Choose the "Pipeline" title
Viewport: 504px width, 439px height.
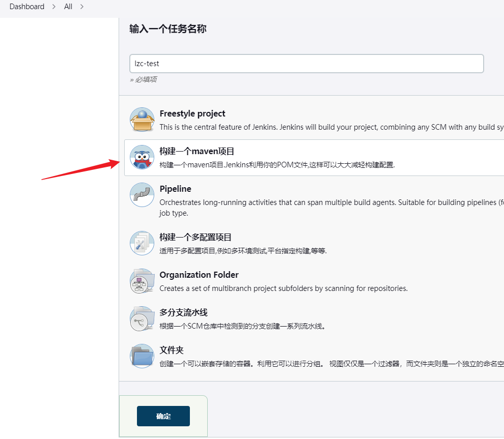(x=175, y=189)
